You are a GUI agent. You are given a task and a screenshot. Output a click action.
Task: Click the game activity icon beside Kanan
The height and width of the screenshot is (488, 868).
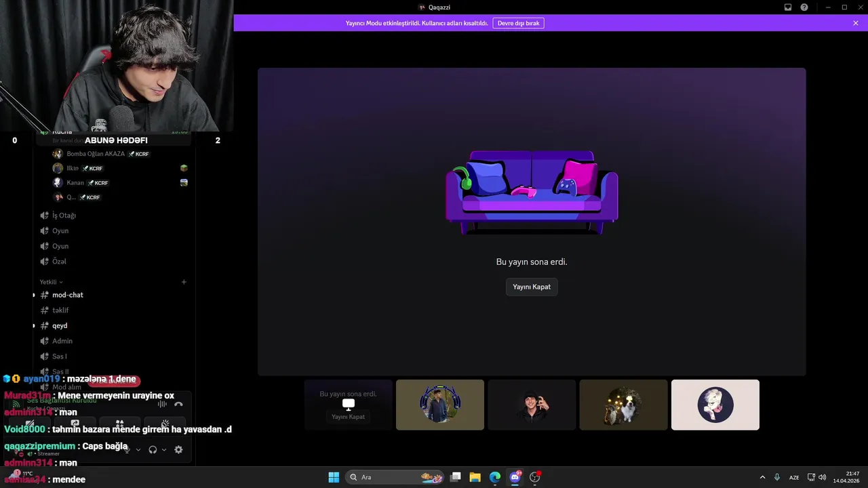point(184,183)
